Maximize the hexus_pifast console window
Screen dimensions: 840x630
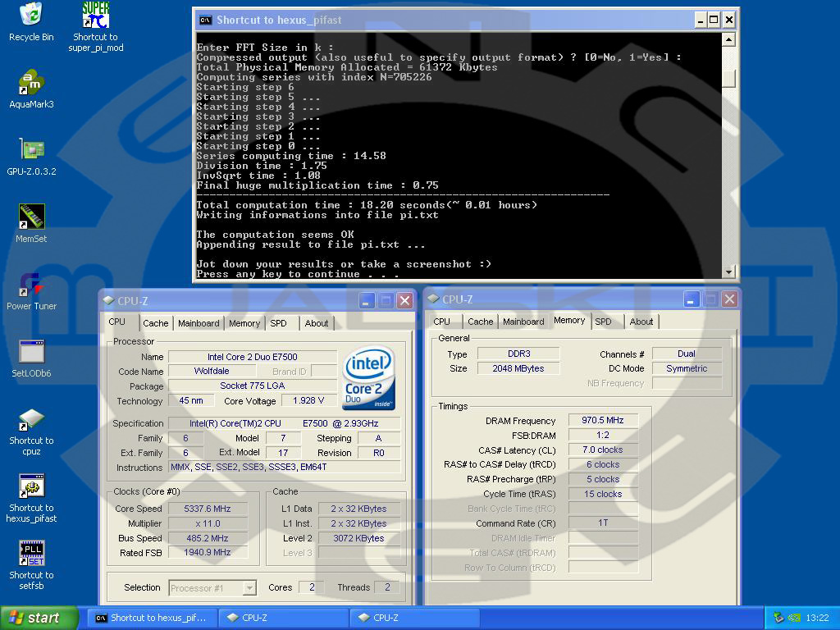click(714, 21)
